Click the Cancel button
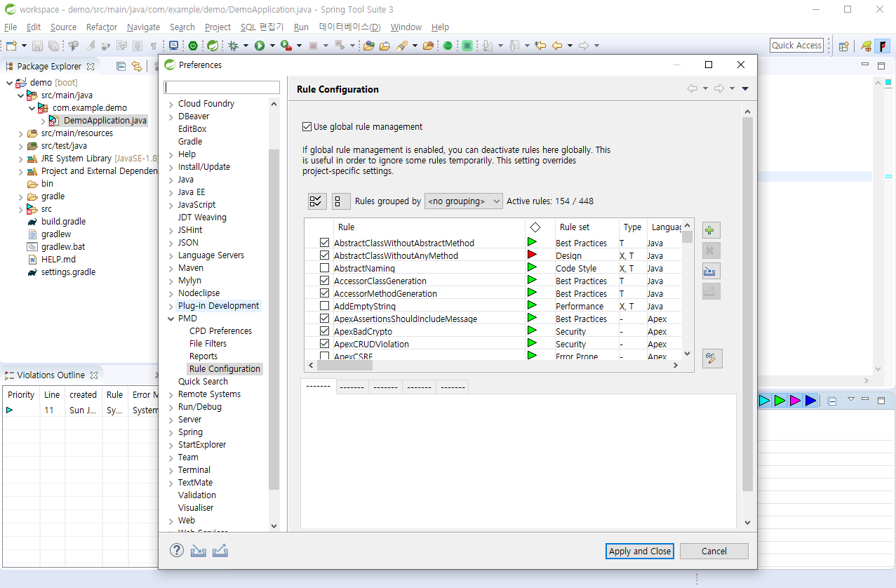 pos(714,551)
